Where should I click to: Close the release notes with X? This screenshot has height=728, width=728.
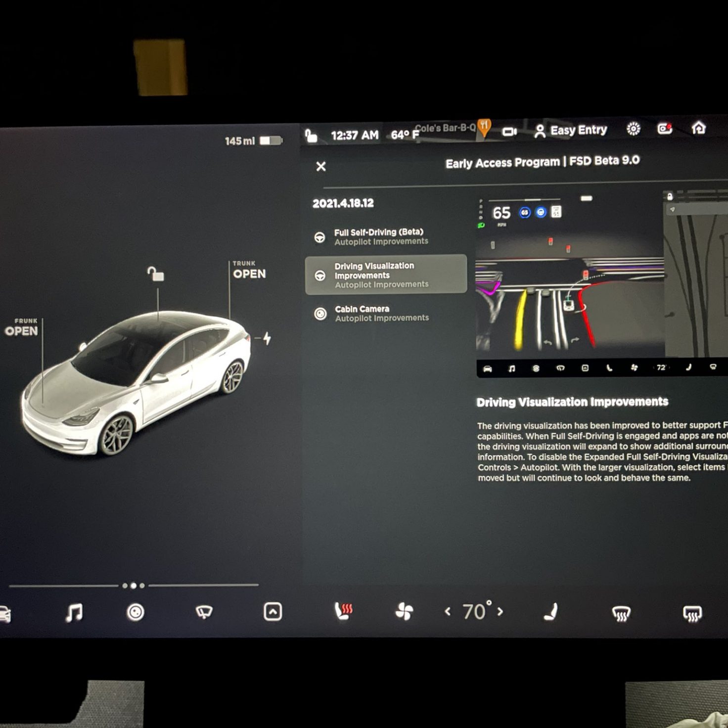click(x=321, y=166)
